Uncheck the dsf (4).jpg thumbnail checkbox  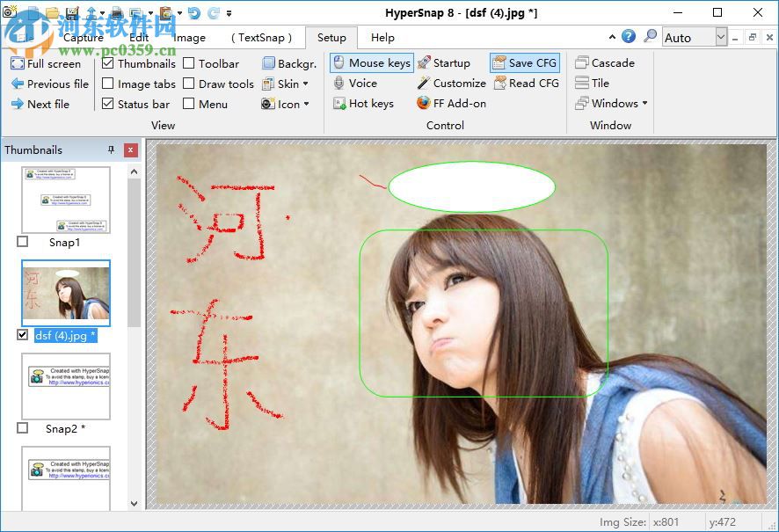click(22, 335)
